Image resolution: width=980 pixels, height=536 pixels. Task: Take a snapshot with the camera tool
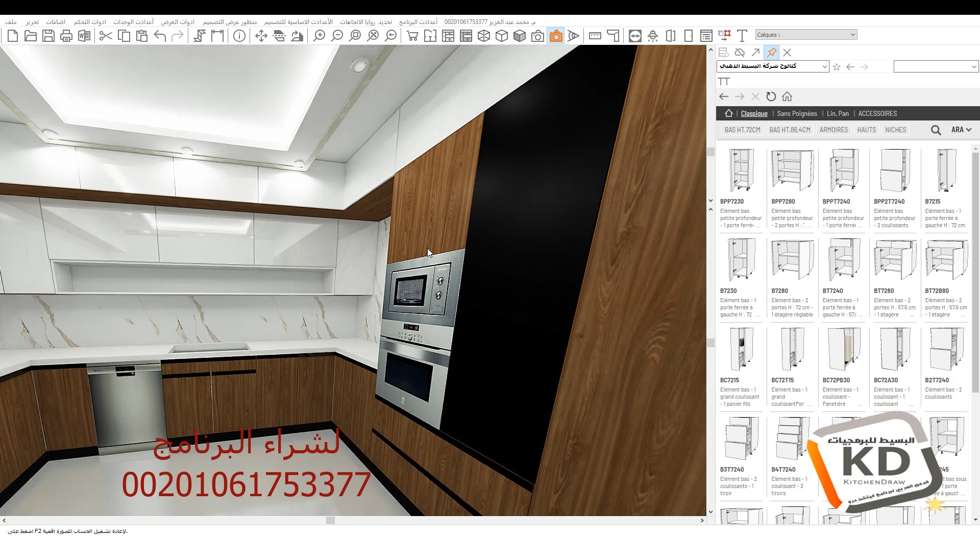[555, 36]
